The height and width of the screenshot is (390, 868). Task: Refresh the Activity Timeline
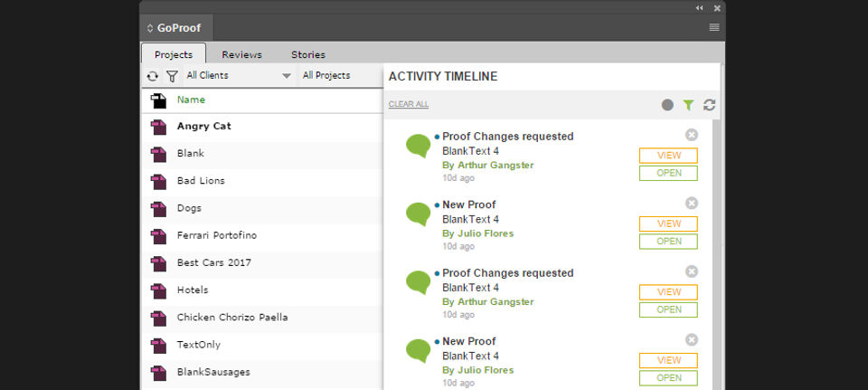click(709, 105)
